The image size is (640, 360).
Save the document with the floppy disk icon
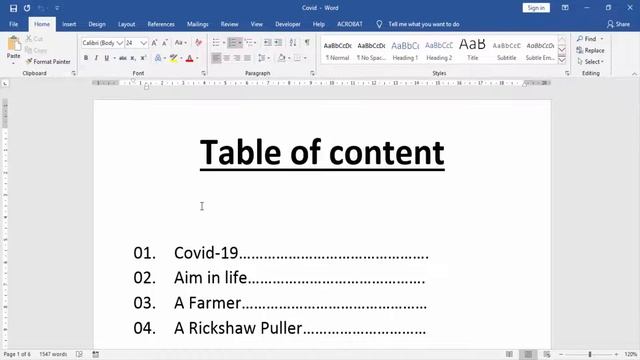13,8
